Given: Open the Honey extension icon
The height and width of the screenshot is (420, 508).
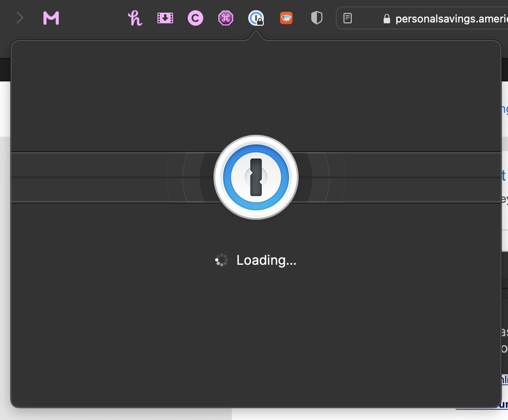Looking at the screenshot, I should [135, 18].
